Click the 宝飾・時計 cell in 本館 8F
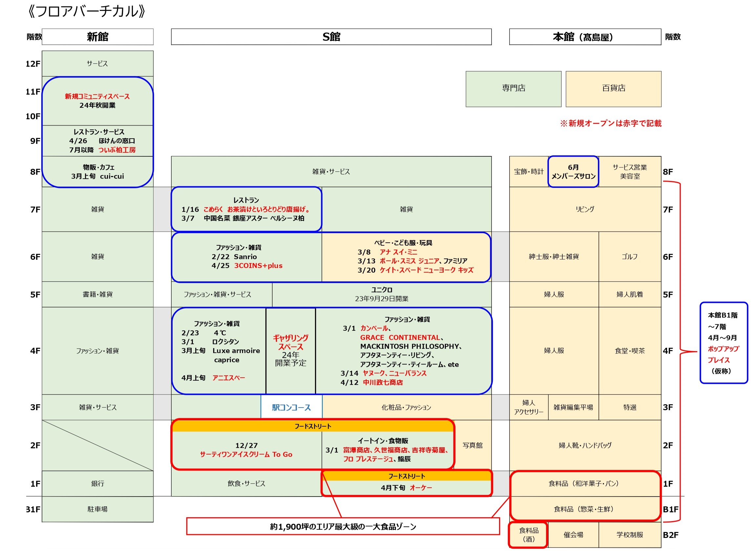This screenshot has height=551, width=756. point(529,172)
